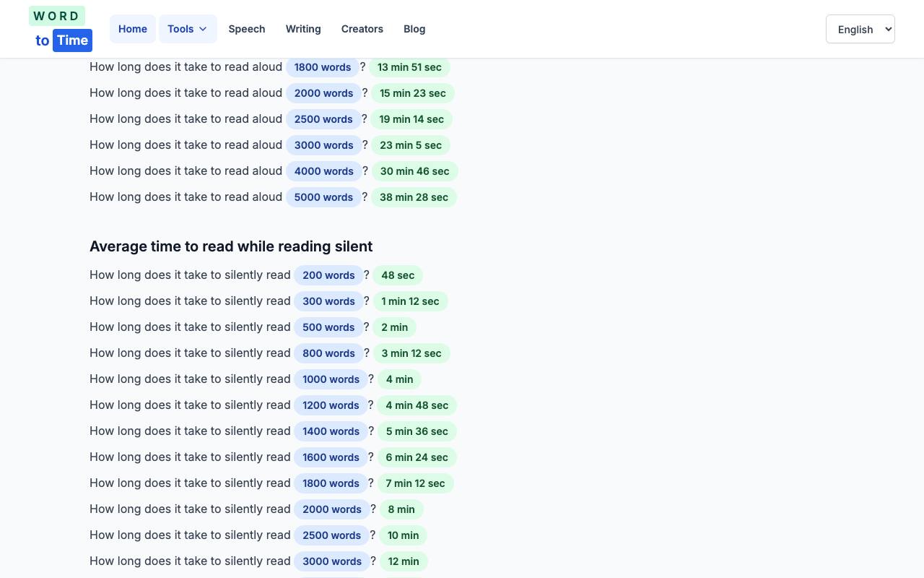Click the 5000 words read aloud badge

coord(323,197)
